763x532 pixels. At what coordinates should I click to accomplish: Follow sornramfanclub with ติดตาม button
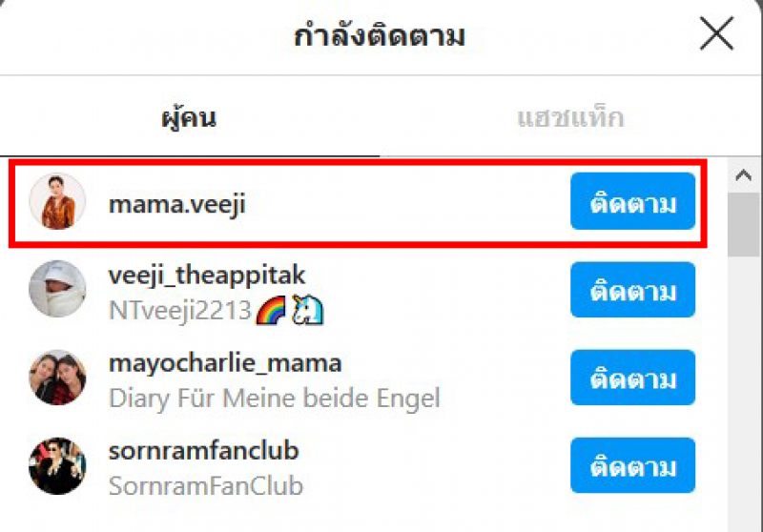(x=632, y=465)
